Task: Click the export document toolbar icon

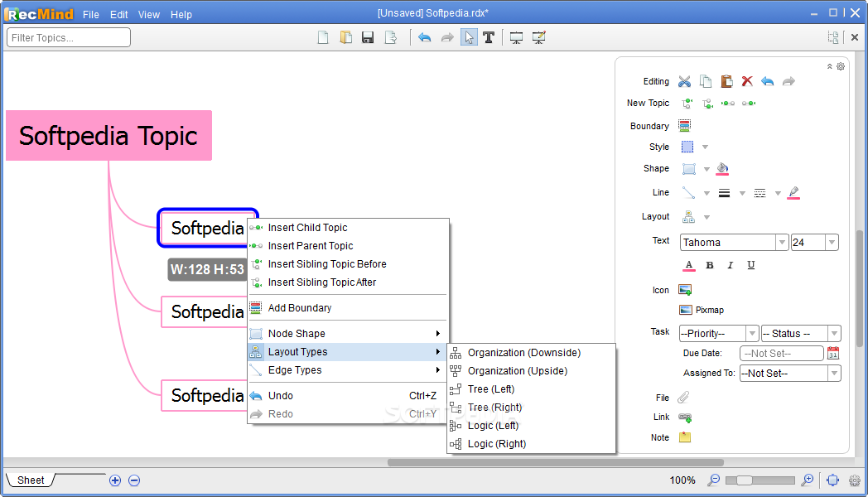Action: tap(391, 37)
